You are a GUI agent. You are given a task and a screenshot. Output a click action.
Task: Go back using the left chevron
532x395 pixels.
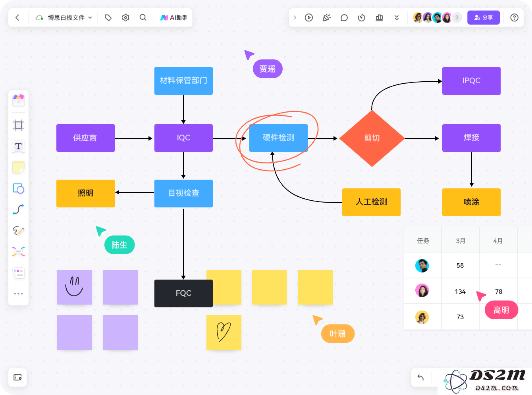point(17,17)
